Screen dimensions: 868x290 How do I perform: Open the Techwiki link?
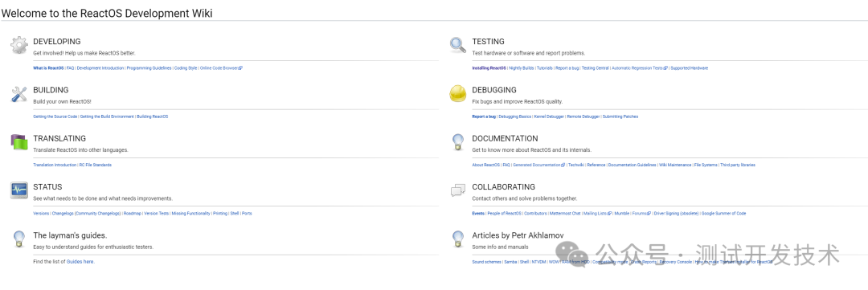pyautogui.click(x=576, y=165)
